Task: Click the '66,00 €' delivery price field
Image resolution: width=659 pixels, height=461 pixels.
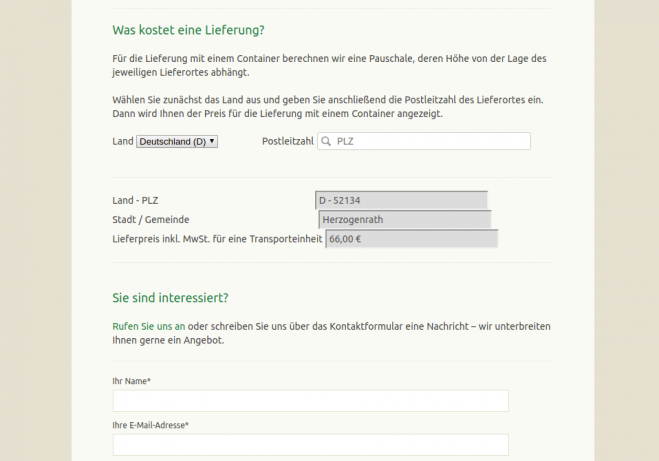Action: coord(411,239)
